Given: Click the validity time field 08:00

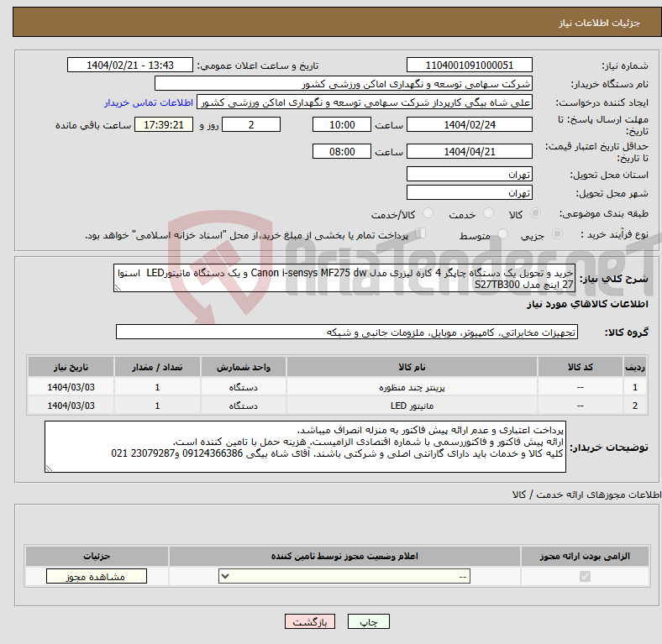Looking at the screenshot, I should point(342,151).
